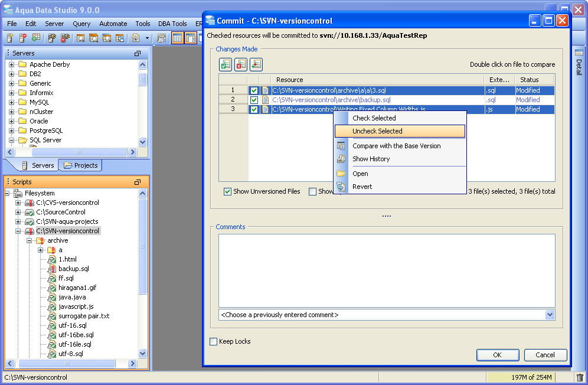The width and height of the screenshot is (588, 385).
Task: Collapse the C:\SVN-versioncontrol node
Action: pyautogui.click(x=18, y=231)
